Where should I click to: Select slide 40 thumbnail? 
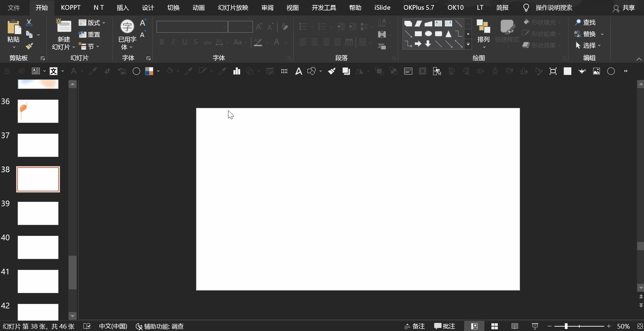click(38, 247)
